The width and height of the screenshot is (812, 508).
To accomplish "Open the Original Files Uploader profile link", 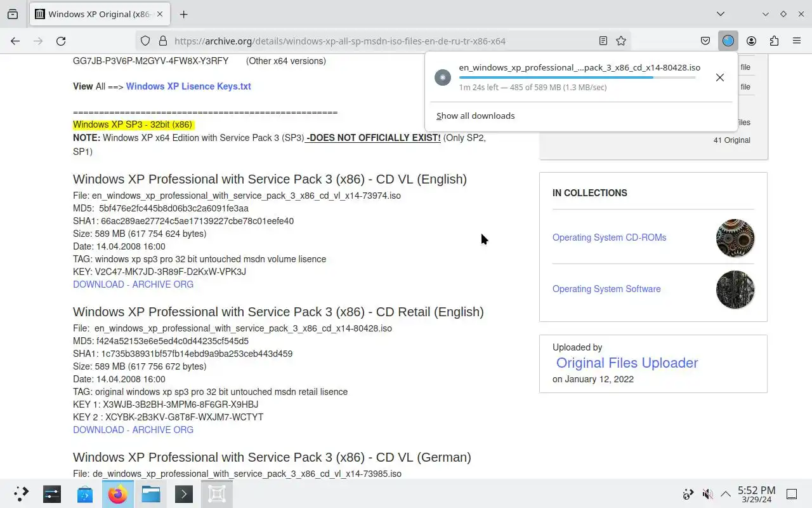I will pos(627,363).
